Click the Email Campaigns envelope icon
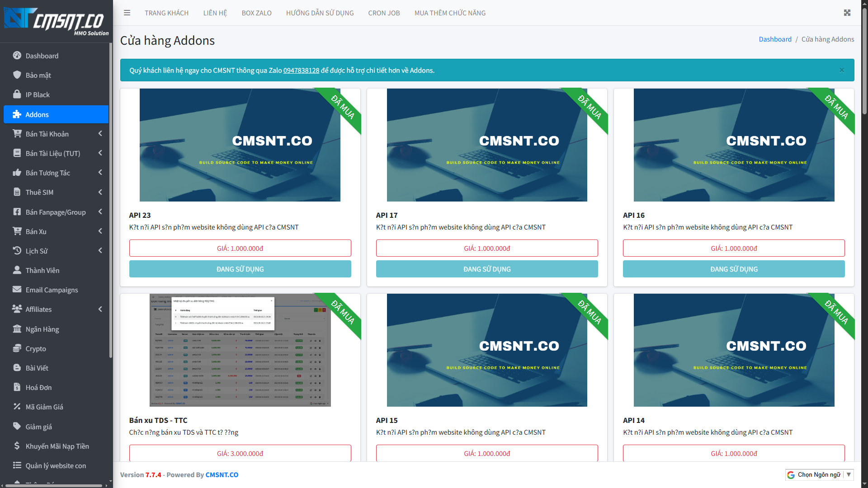 (17, 290)
